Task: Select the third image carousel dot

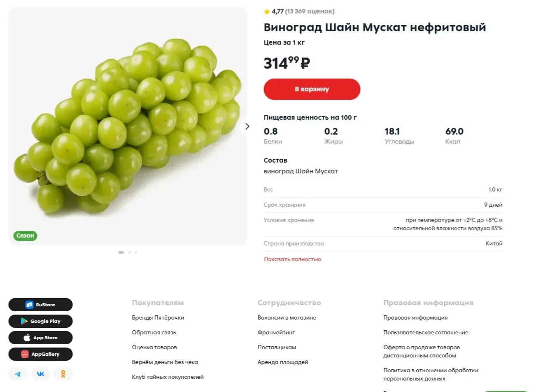Action: (x=136, y=252)
